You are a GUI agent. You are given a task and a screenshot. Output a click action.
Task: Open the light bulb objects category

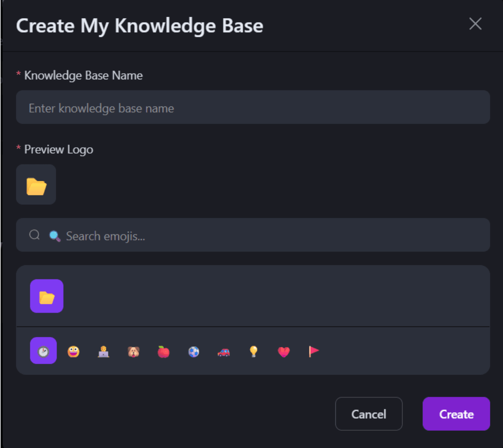(253, 351)
